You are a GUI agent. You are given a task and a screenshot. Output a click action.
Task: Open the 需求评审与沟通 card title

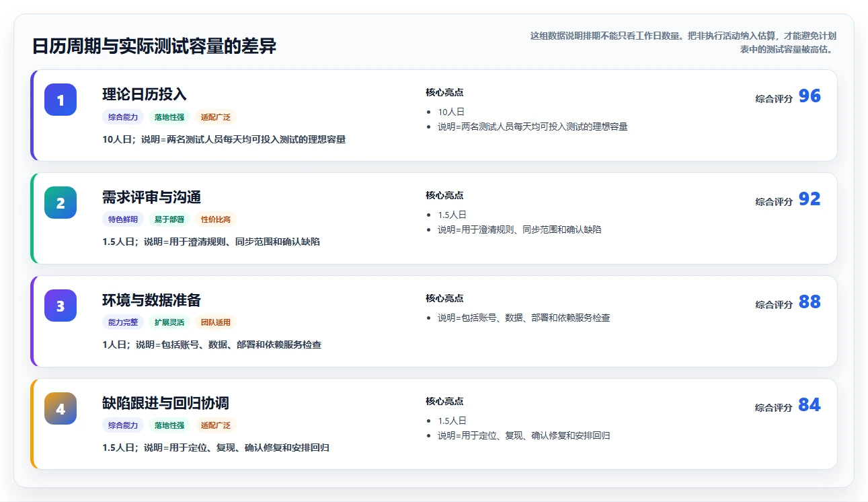pyautogui.click(x=151, y=197)
